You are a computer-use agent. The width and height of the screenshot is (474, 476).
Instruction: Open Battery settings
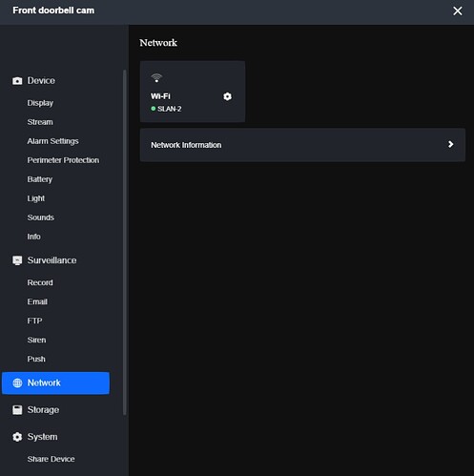40,179
